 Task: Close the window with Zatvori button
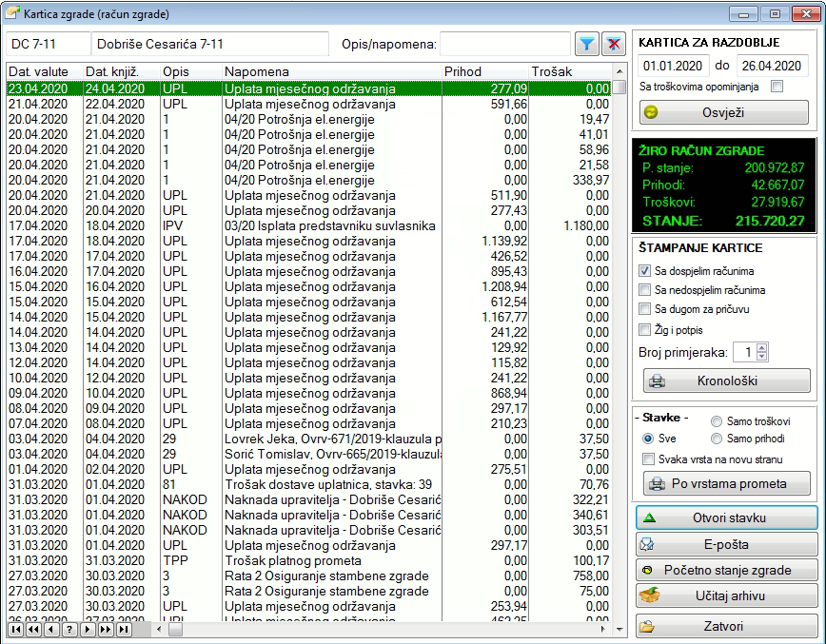tap(727, 626)
